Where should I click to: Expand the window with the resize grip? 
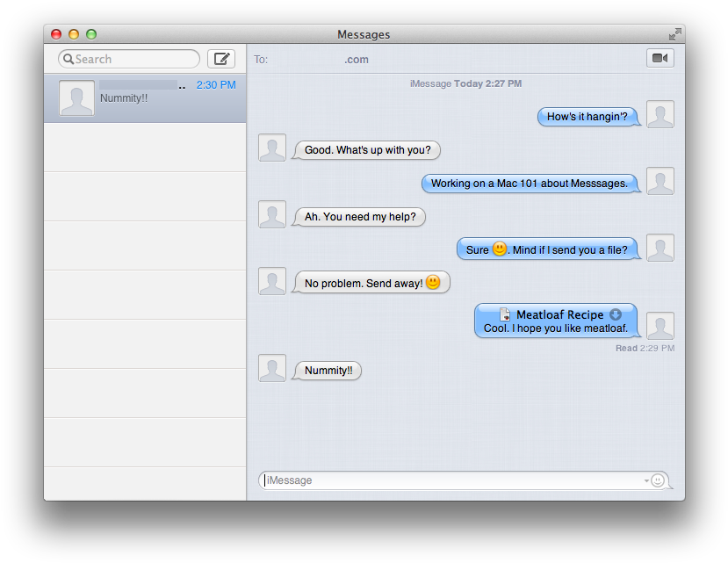point(674,33)
